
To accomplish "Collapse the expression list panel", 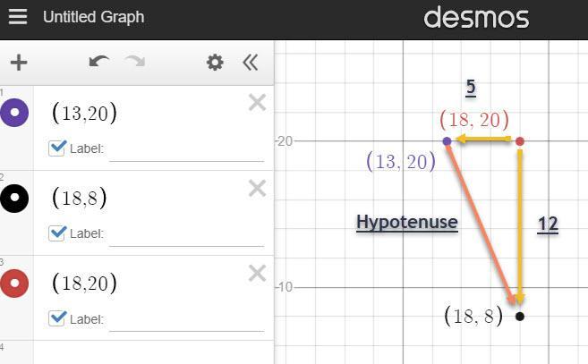I will pyautogui.click(x=250, y=63).
